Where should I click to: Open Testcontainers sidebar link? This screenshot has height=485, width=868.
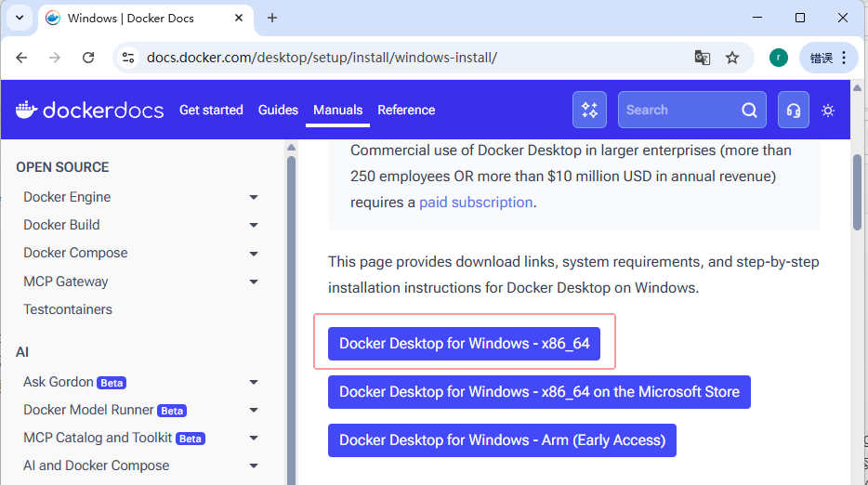(x=68, y=309)
